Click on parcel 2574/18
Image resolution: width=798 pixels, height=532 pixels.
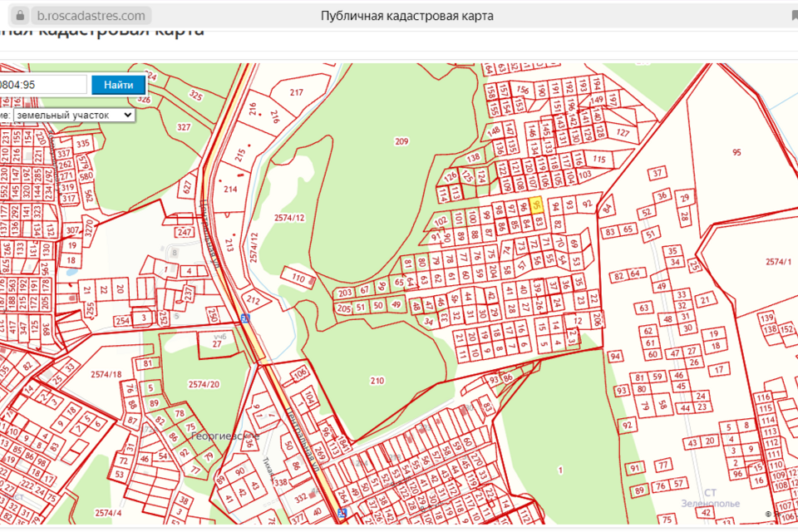(x=108, y=376)
